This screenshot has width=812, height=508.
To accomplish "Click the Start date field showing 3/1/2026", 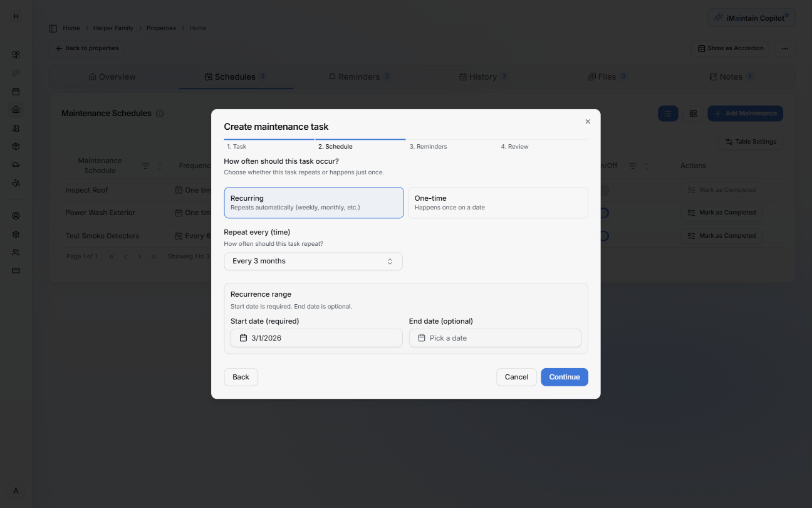I will pos(316,337).
